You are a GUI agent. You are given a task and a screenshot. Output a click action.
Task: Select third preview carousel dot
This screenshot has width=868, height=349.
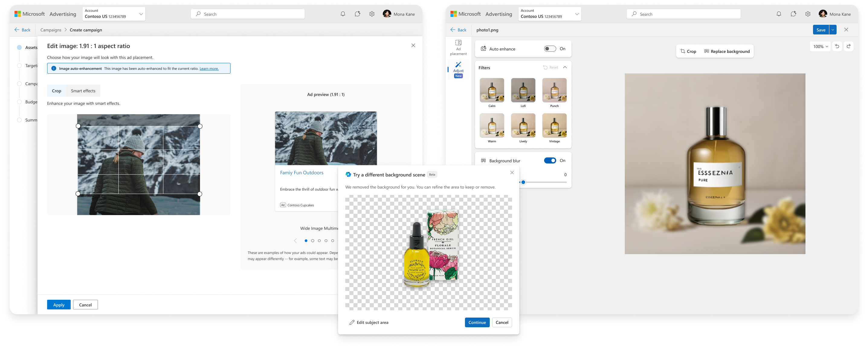click(319, 241)
